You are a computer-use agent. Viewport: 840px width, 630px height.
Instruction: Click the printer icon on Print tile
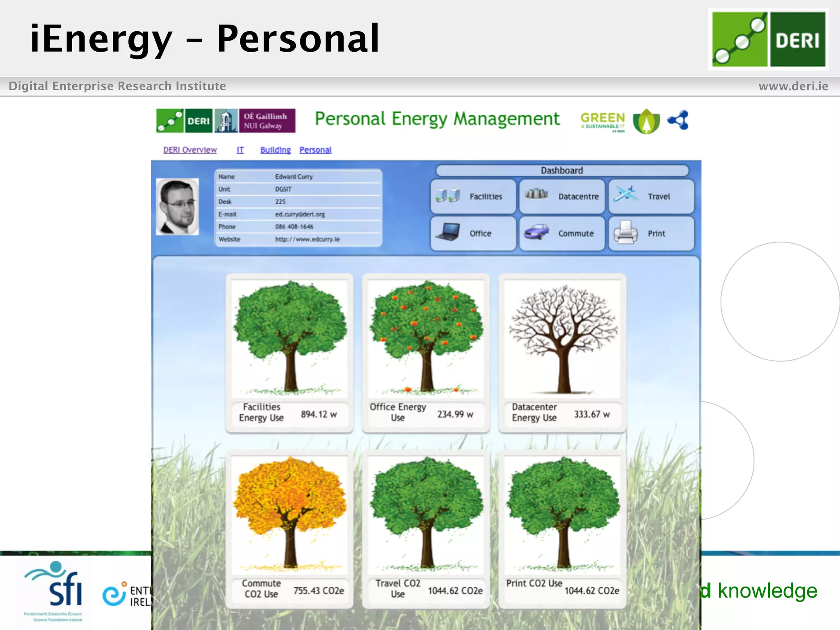[x=625, y=232]
